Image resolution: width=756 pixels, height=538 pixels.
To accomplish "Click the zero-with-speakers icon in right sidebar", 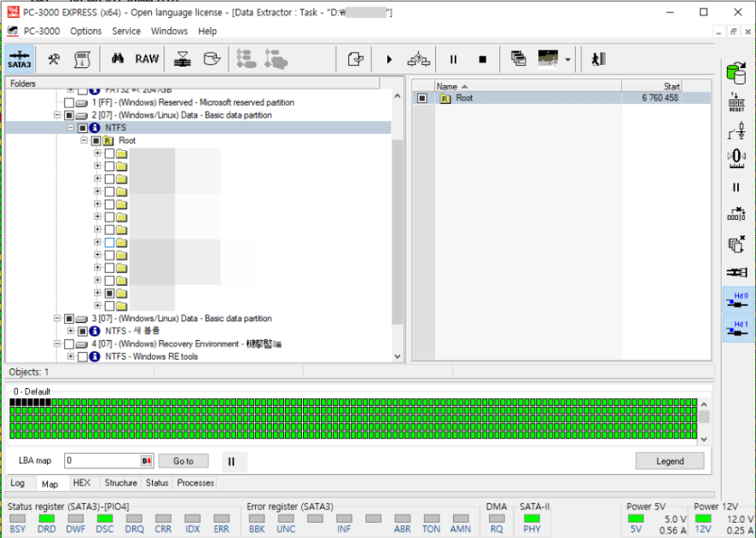I will [736, 159].
